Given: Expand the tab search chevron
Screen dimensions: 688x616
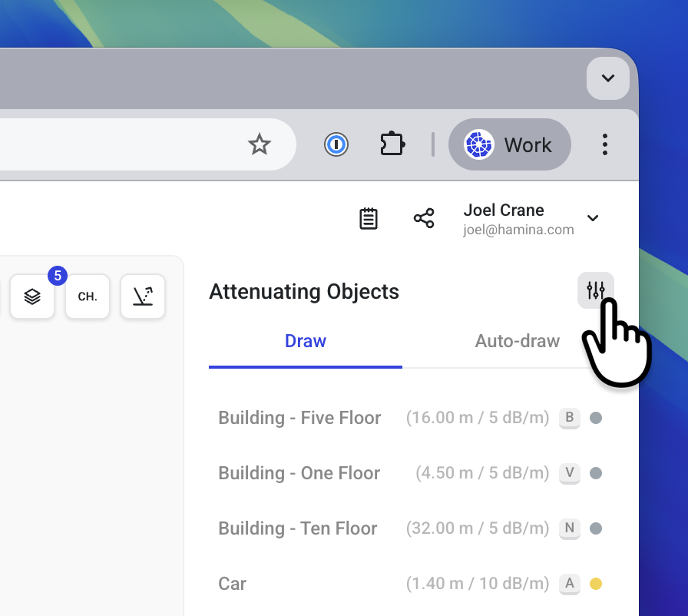Looking at the screenshot, I should tap(607, 78).
